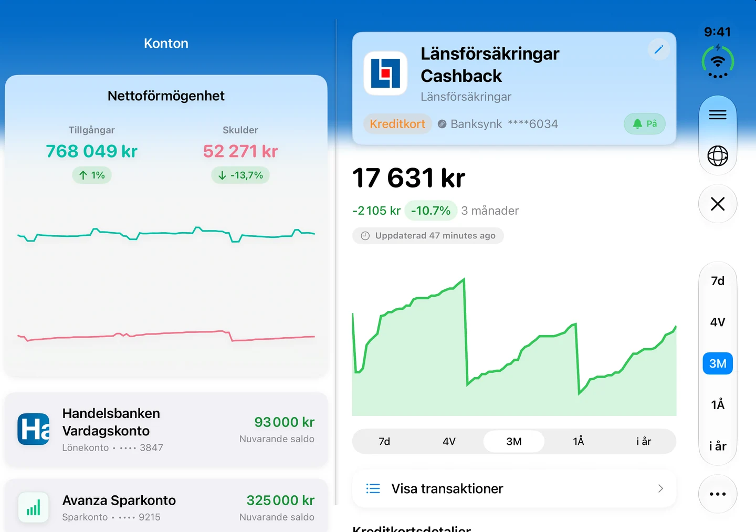Tap the pencil edit icon on account card
The image size is (756, 532).
coord(658,49)
